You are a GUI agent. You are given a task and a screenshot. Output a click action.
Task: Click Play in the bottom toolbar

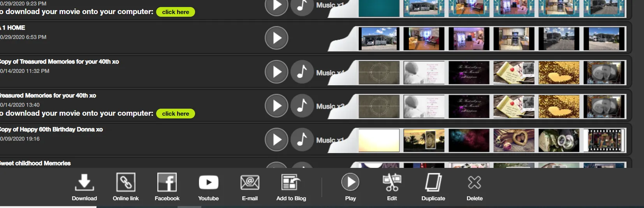[x=350, y=182]
